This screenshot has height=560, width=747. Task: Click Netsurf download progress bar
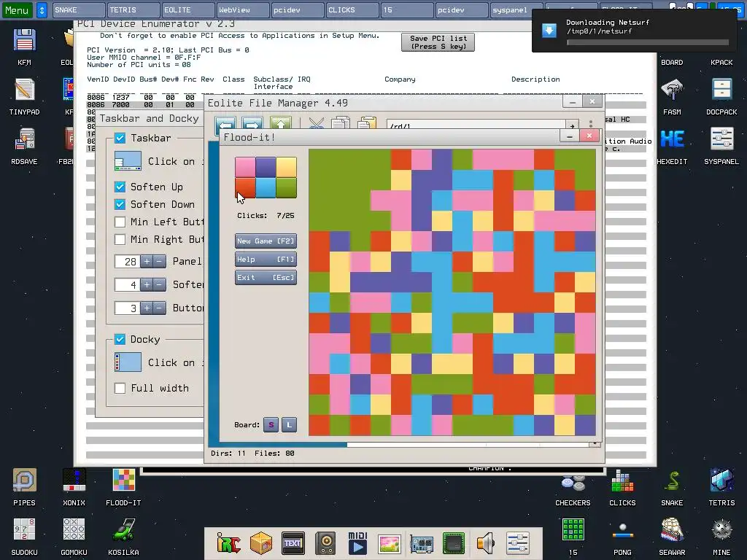click(x=648, y=42)
